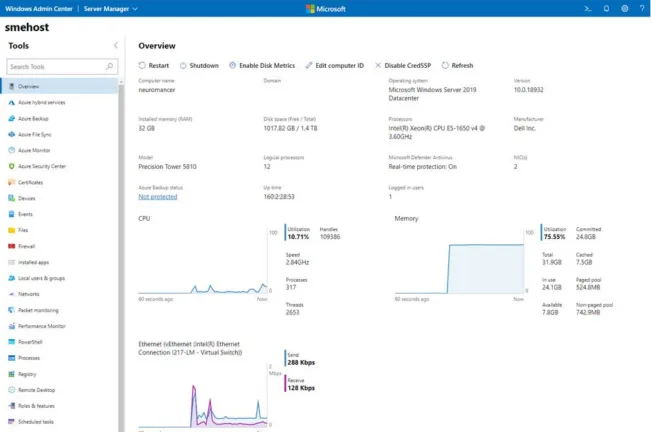
Task: Select the Overview tool
Action: coord(59,86)
